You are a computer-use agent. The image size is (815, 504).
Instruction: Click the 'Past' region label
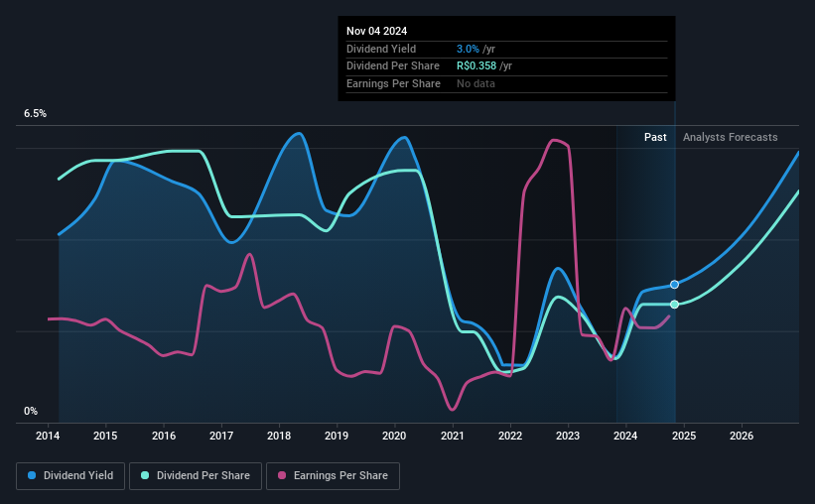(x=655, y=137)
